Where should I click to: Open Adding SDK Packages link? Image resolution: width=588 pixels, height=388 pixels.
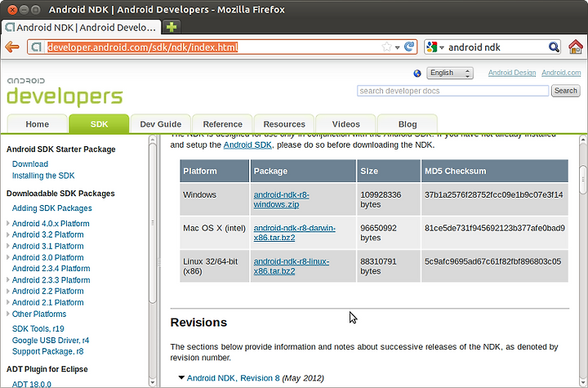(x=51, y=208)
